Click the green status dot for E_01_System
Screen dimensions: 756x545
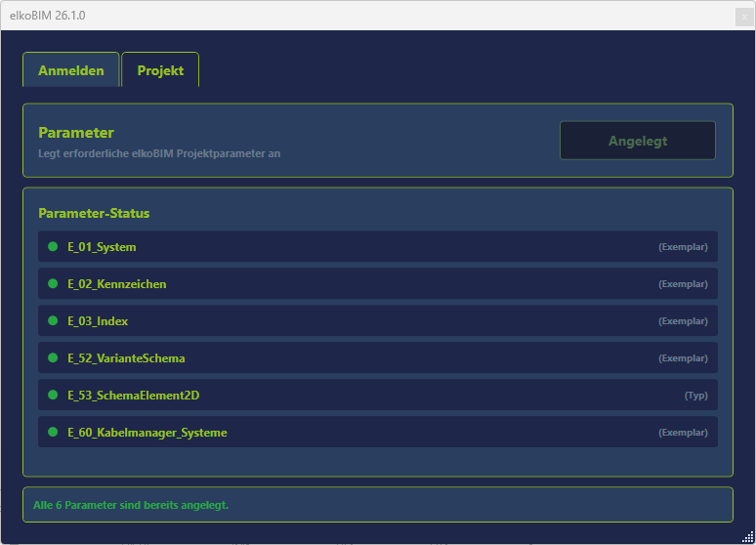click(53, 246)
